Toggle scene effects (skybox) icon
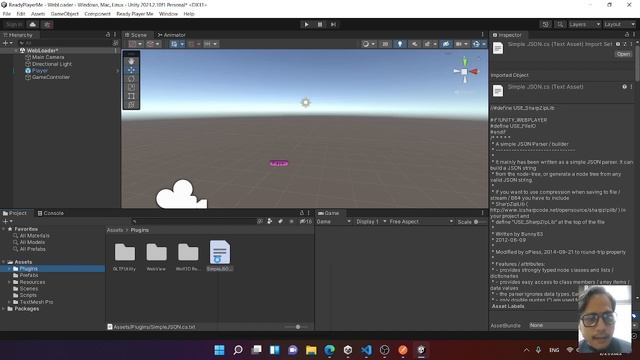The width and height of the screenshot is (640, 360). click(x=427, y=44)
